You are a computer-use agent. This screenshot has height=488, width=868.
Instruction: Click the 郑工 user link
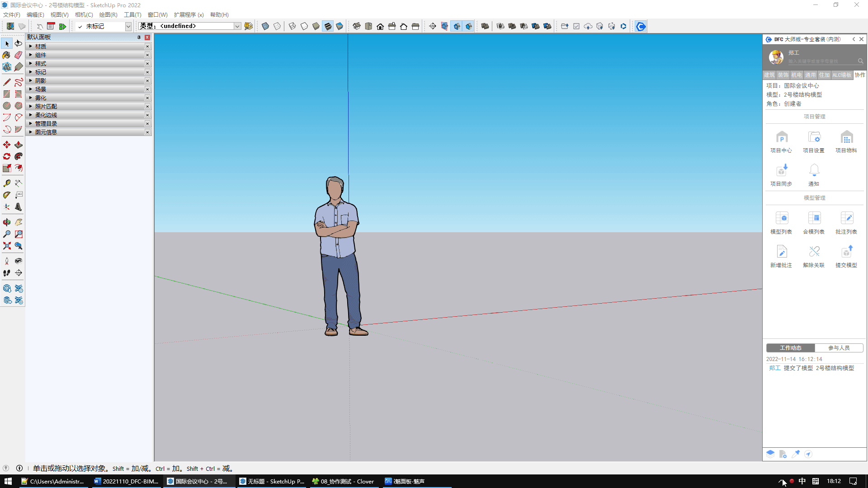tap(775, 368)
